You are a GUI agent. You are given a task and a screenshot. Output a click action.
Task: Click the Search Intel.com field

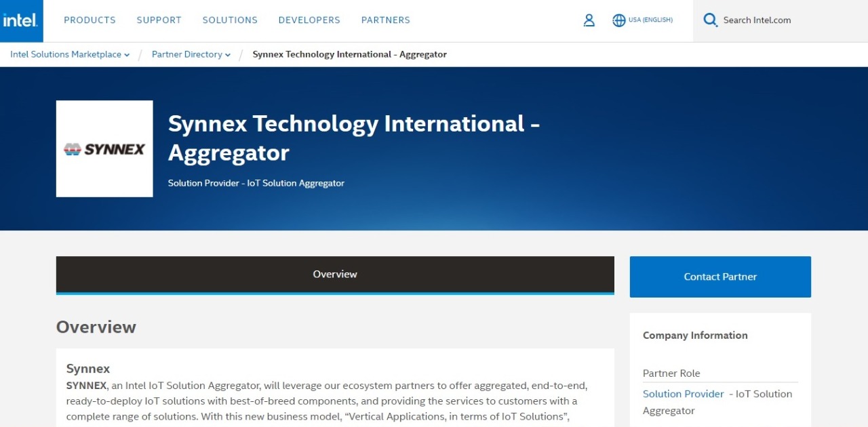click(780, 20)
